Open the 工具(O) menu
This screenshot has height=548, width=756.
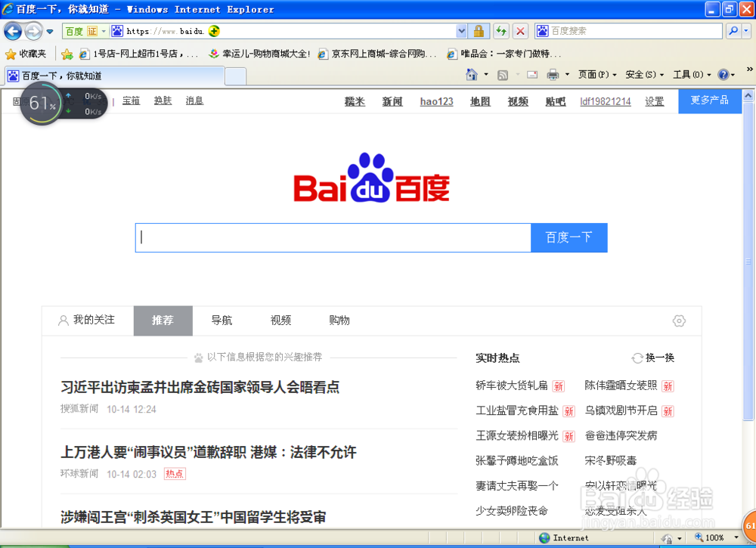[x=692, y=75]
